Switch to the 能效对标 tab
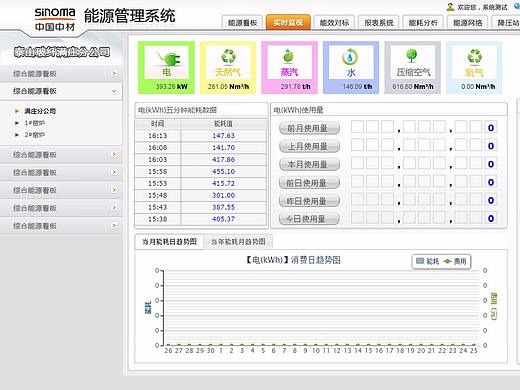The height and width of the screenshot is (390, 520). pyautogui.click(x=334, y=23)
